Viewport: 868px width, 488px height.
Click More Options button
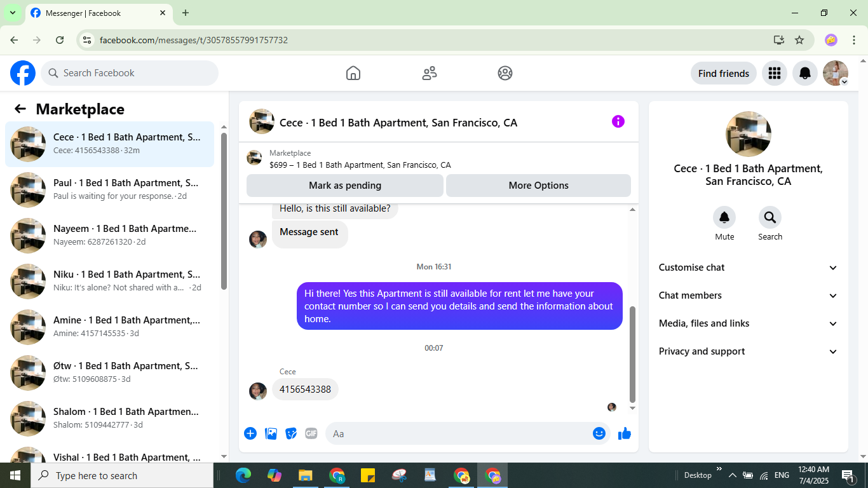pyautogui.click(x=538, y=186)
